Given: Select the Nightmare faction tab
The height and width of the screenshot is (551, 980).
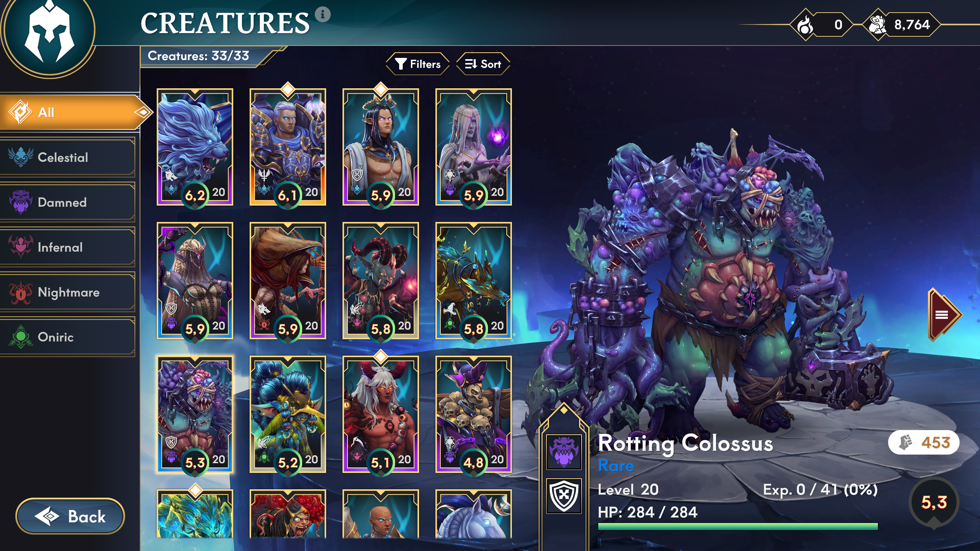Looking at the screenshot, I should 68,292.
